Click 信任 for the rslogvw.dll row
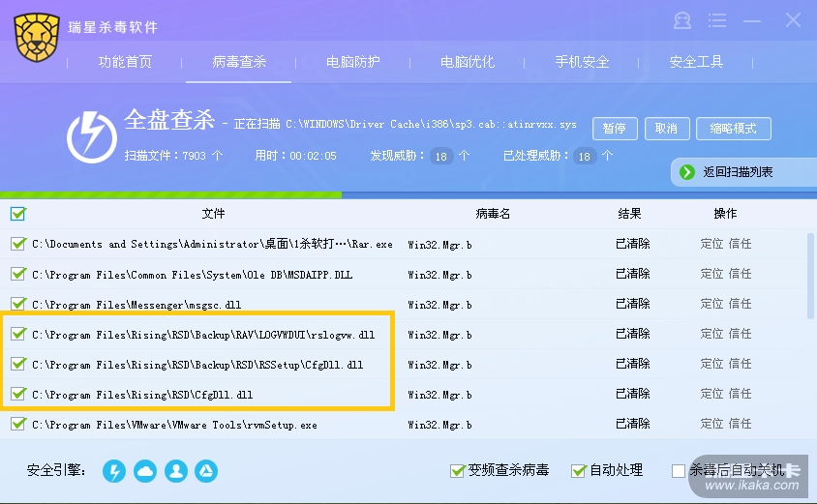 pyautogui.click(x=740, y=334)
